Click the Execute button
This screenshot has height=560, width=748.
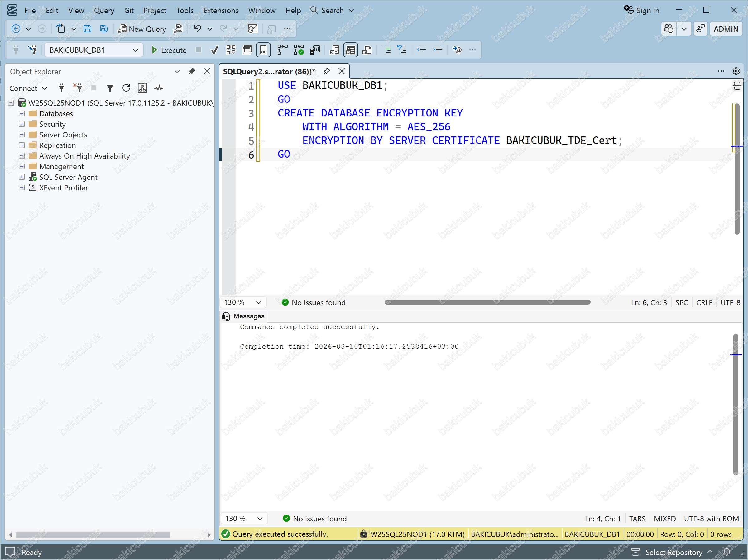[x=169, y=50]
